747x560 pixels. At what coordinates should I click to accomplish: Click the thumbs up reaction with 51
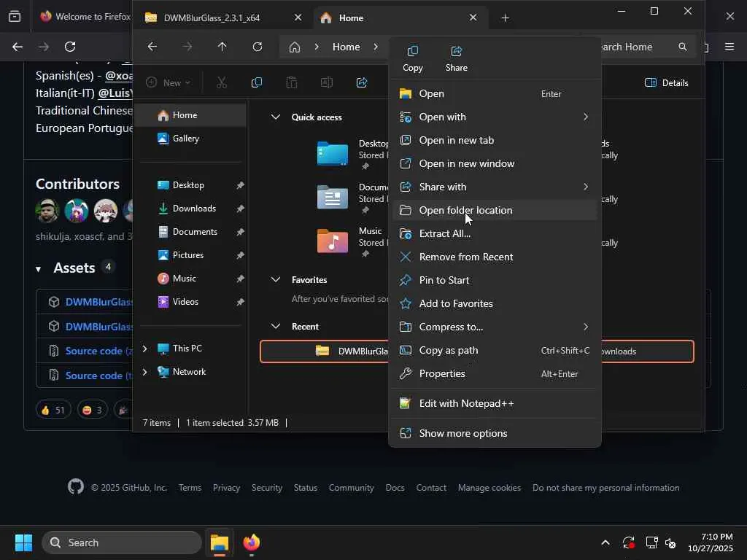[x=53, y=410]
